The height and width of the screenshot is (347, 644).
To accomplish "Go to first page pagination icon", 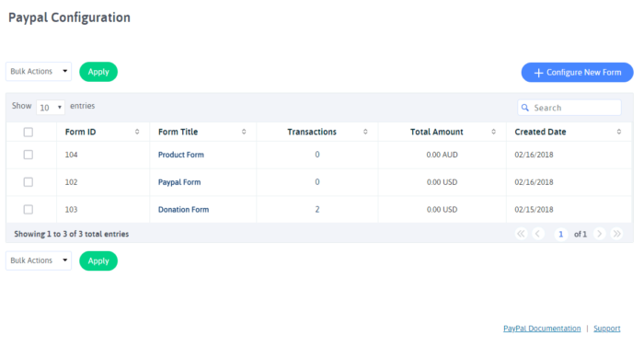I will pyautogui.click(x=522, y=234).
